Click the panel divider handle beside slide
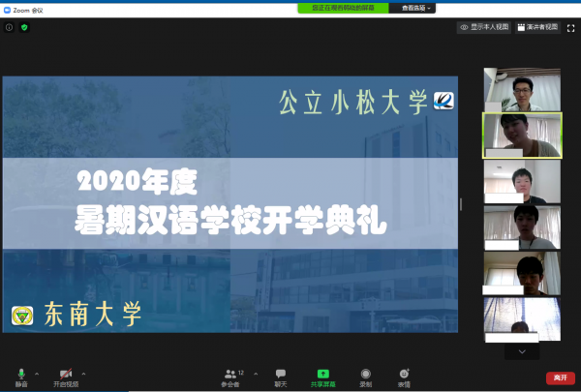Viewport: 581px width, 392px height. (x=461, y=204)
